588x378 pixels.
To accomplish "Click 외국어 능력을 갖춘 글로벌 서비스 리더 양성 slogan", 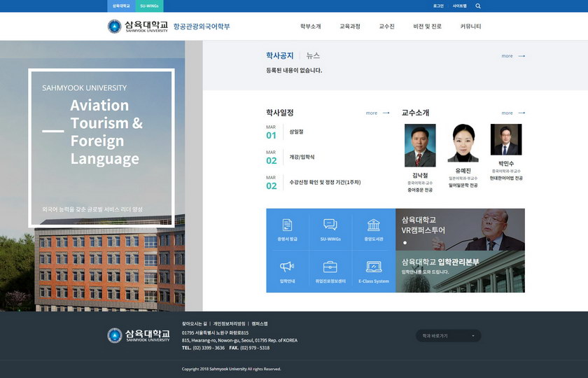I will (x=92, y=209).
